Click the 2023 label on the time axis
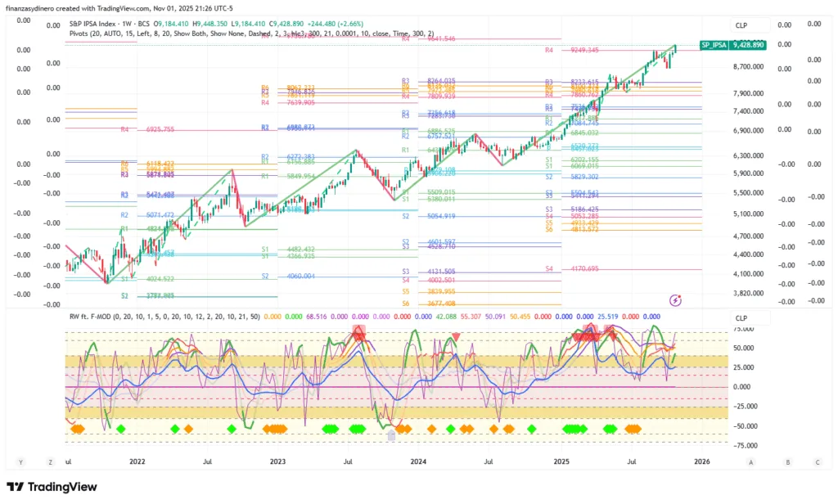Screen dimensions: 838x504 coord(277,462)
